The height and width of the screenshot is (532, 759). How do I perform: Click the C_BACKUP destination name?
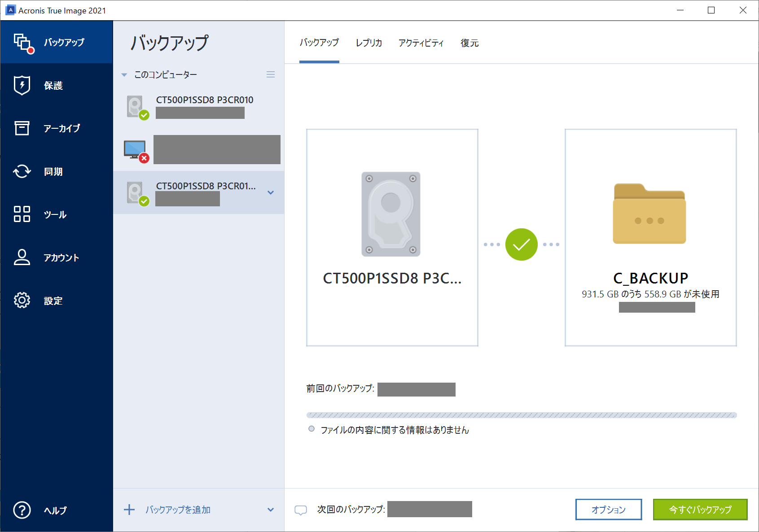tap(651, 279)
